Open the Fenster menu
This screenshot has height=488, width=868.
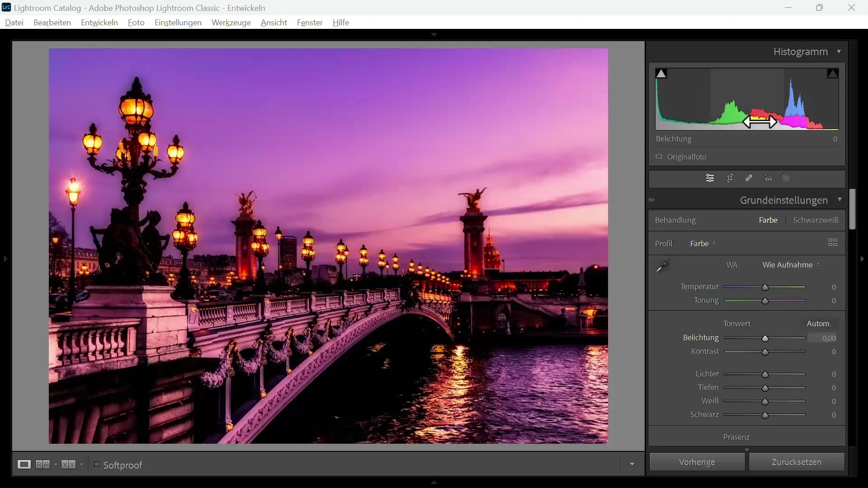click(310, 23)
